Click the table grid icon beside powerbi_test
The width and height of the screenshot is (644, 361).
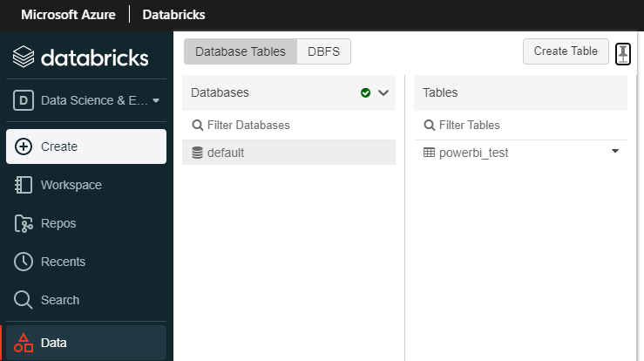[x=429, y=153]
